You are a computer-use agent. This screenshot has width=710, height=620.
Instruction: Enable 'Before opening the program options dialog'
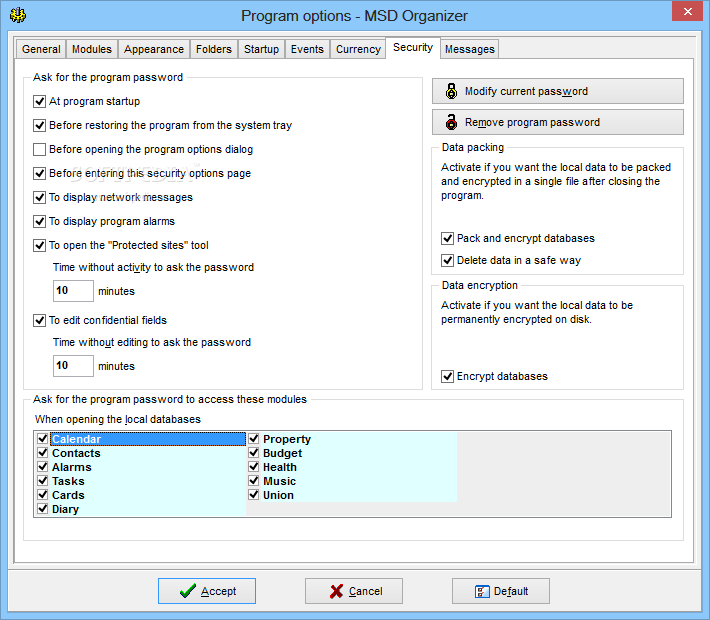point(39,149)
